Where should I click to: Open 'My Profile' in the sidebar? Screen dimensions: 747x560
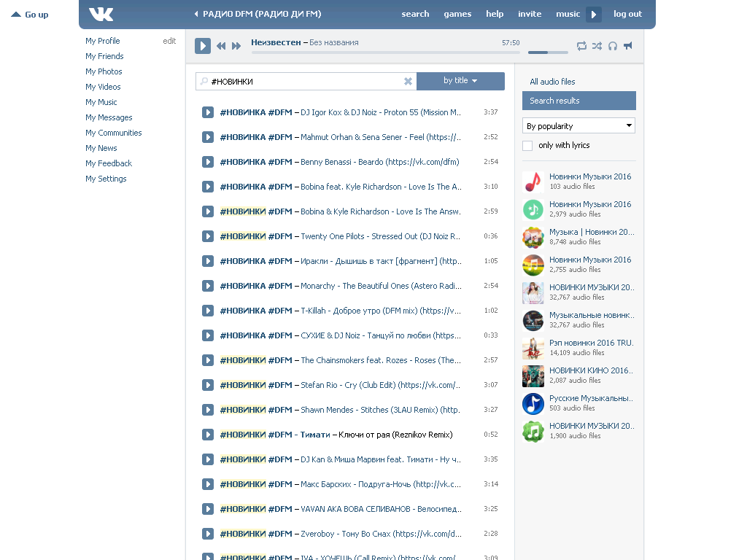(x=102, y=41)
